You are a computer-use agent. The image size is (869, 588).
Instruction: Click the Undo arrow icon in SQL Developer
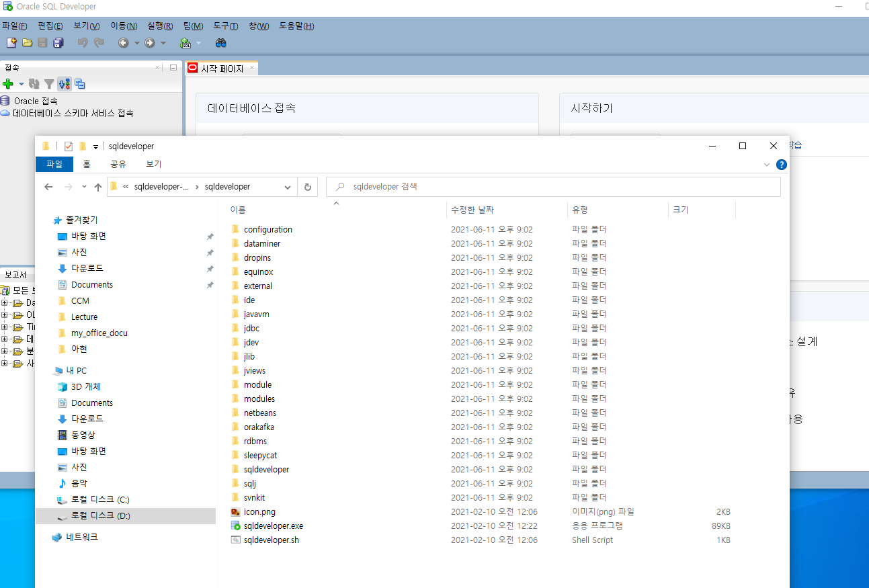[x=83, y=42]
